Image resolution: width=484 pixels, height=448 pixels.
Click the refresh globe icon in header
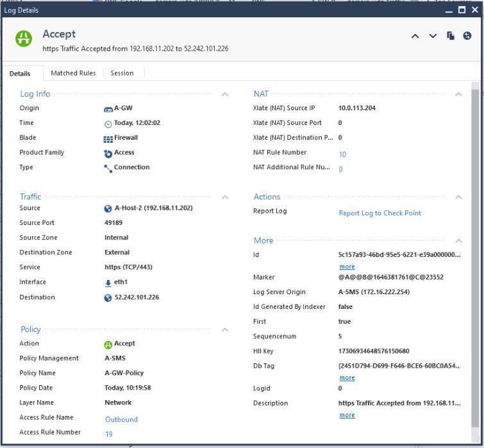pos(467,36)
